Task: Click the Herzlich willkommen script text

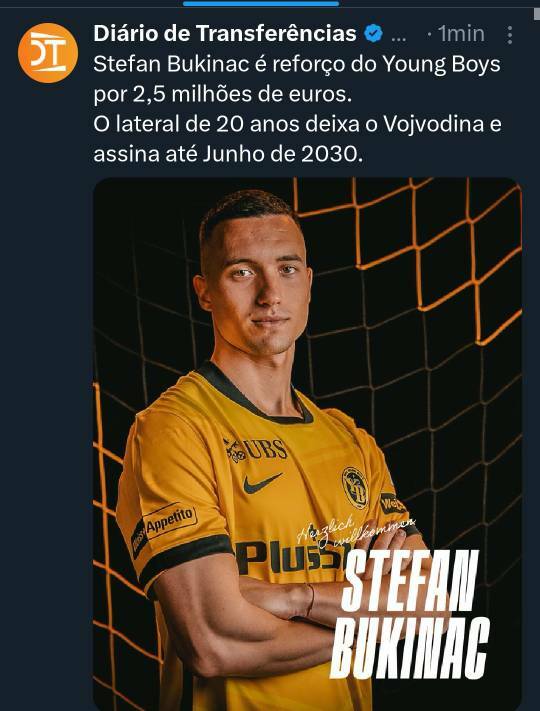Action: [356, 531]
